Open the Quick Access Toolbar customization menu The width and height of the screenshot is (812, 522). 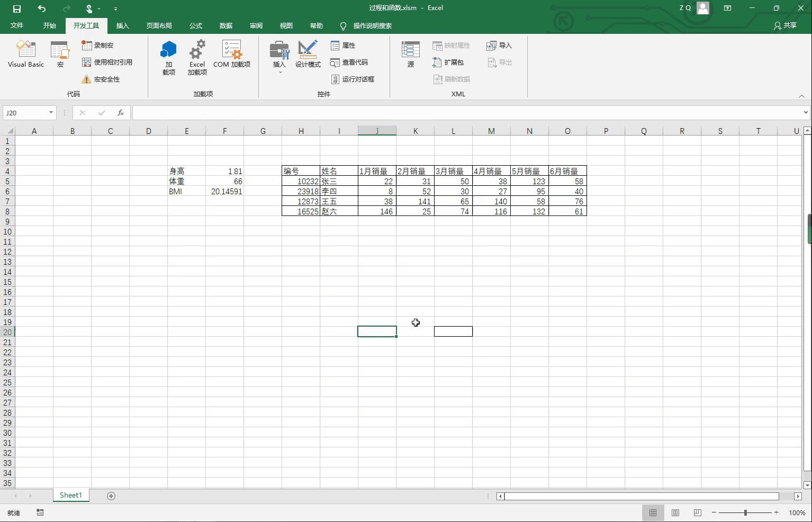tap(115, 8)
